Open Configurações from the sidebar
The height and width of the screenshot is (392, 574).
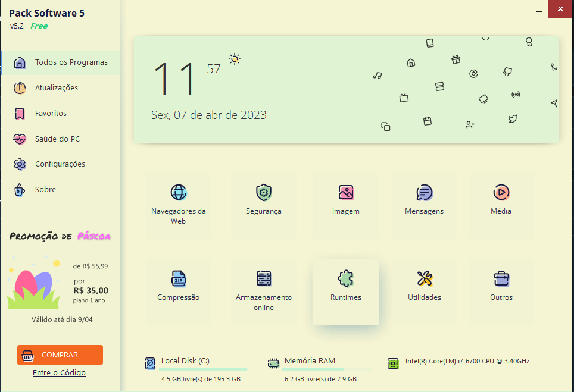[x=60, y=164]
